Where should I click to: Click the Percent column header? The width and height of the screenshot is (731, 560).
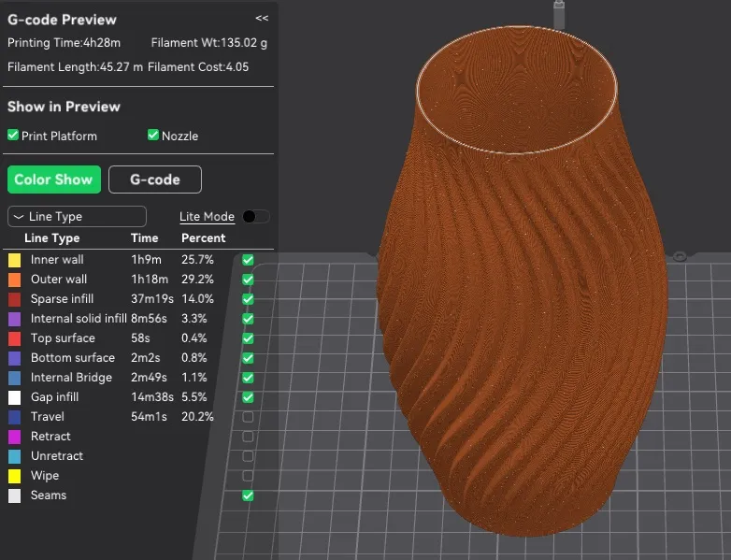point(203,238)
